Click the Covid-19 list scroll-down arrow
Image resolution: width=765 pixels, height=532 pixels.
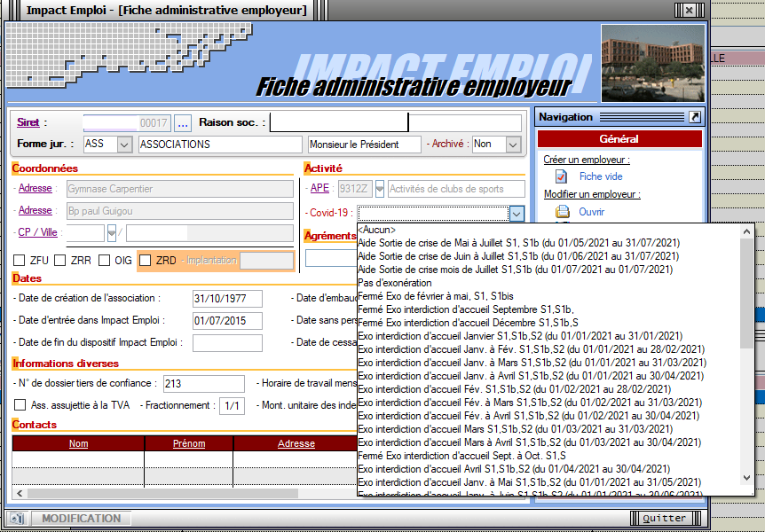point(746,478)
